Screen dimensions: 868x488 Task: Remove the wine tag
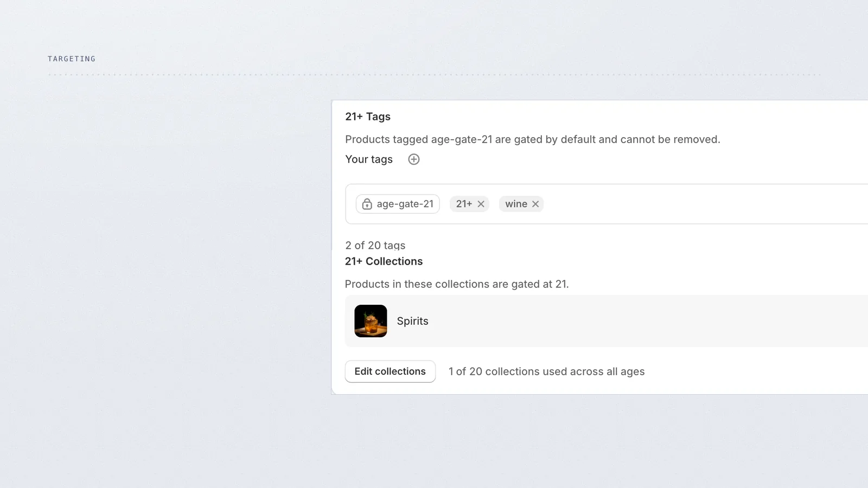tap(535, 204)
